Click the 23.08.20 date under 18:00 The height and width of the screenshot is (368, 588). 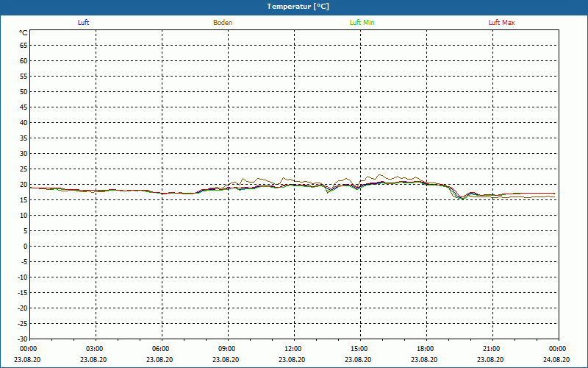424,359
